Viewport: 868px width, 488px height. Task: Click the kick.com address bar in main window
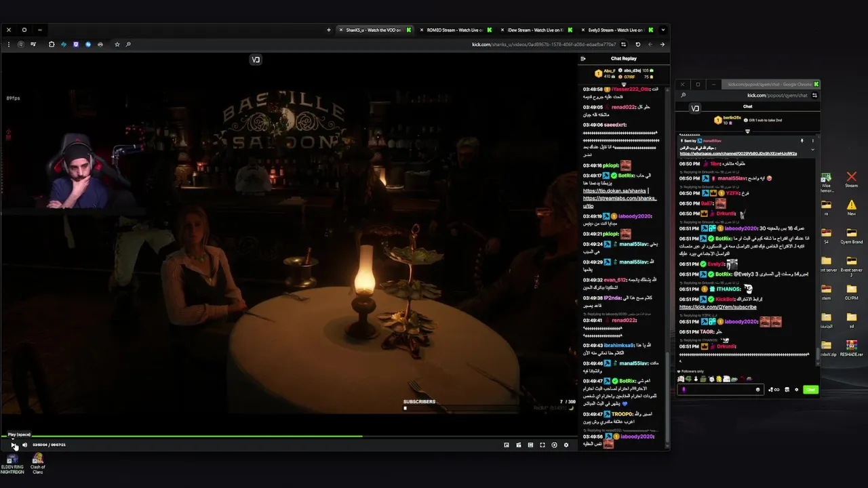[x=543, y=45]
